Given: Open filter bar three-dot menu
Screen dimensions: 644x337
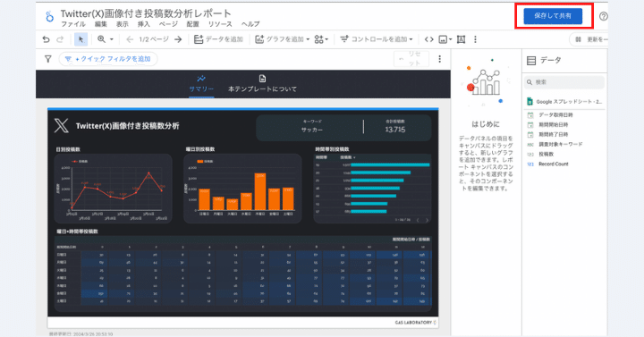Looking at the screenshot, I should (x=440, y=59).
